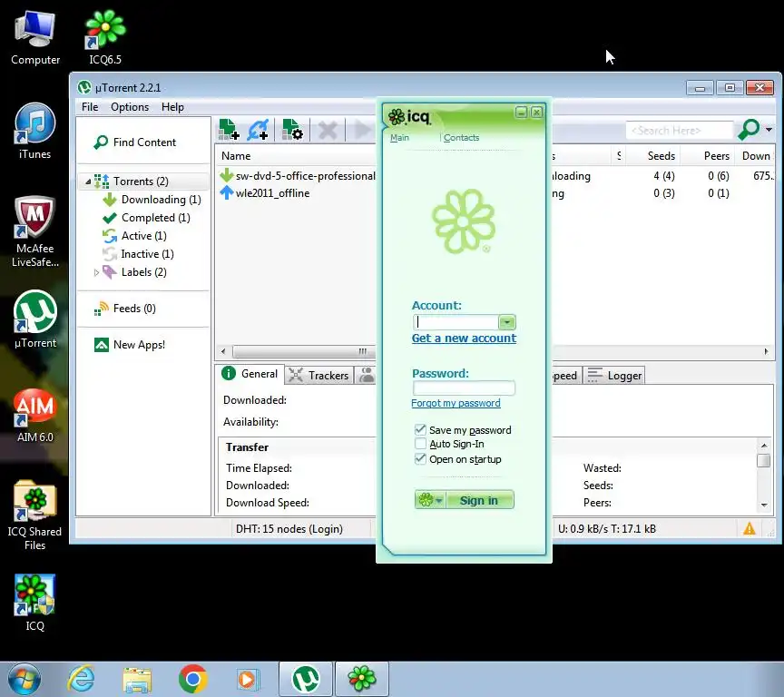Click the Add Torrent toolbar icon
784x697 pixels.
(x=229, y=130)
